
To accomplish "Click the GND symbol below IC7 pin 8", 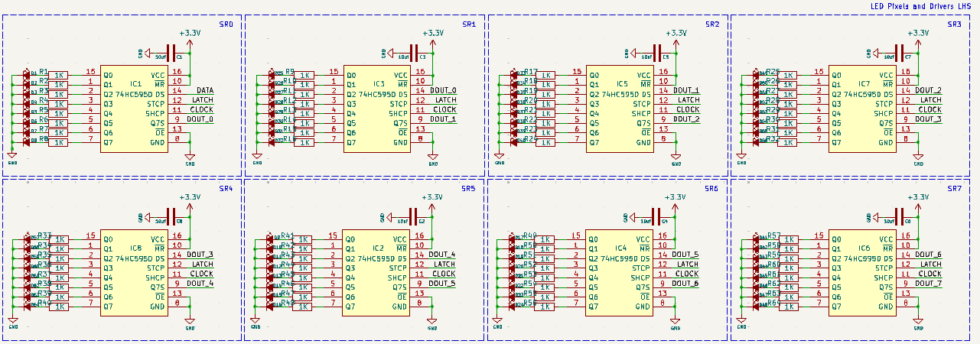I will pyautogui.click(x=919, y=159).
